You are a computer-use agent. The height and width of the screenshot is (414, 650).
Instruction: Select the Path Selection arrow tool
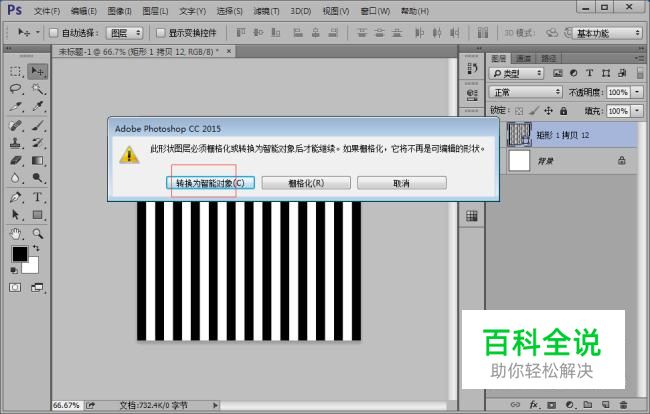coord(16,214)
